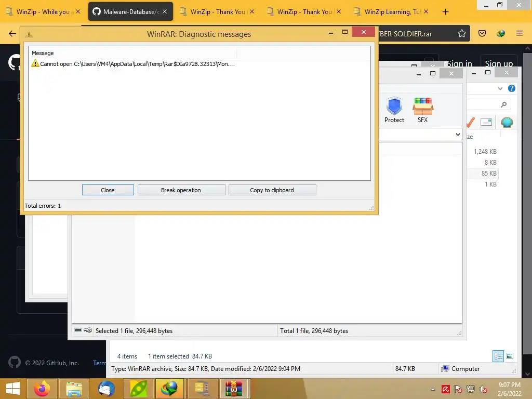
Task: Switch Explorer to details view icon
Action: 498,356
